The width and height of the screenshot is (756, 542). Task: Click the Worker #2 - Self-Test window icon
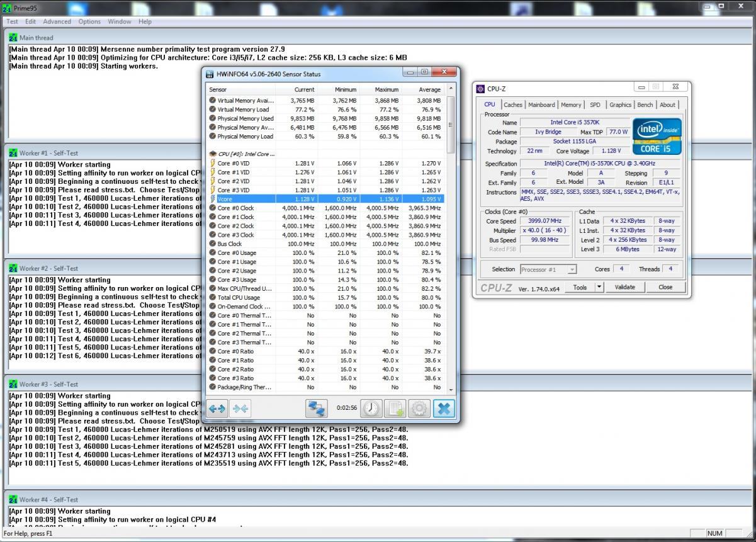tap(13, 268)
